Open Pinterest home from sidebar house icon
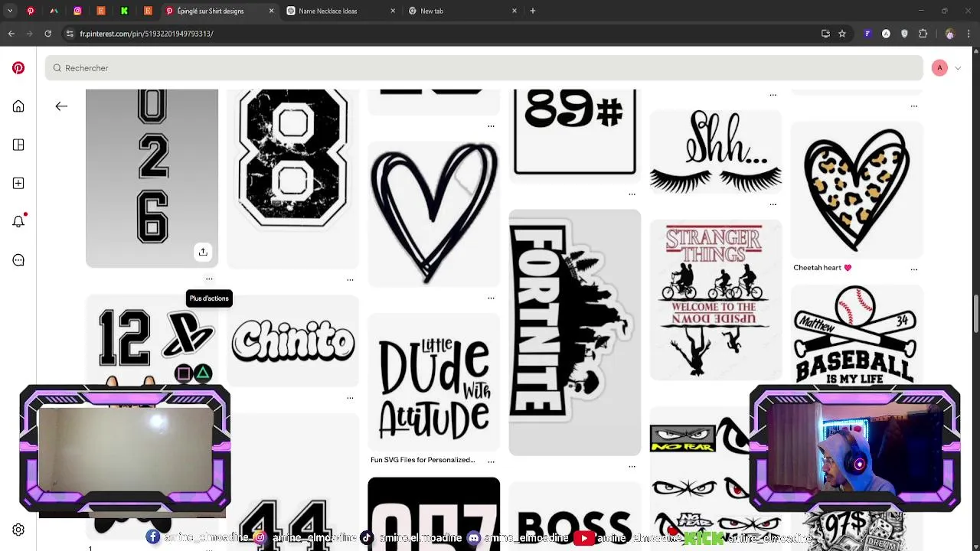980x551 pixels. (18, 106)
